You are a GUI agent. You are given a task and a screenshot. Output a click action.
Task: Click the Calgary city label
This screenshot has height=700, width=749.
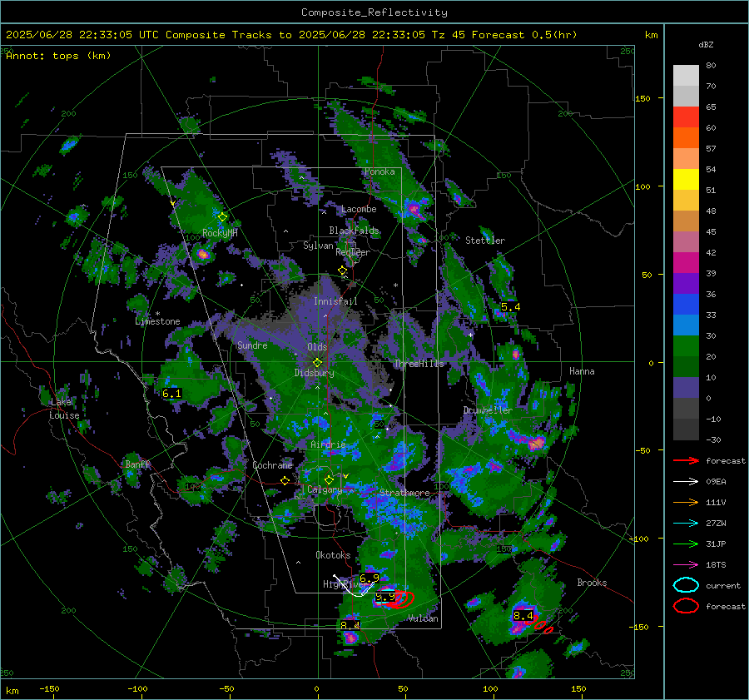coord(325,489)
